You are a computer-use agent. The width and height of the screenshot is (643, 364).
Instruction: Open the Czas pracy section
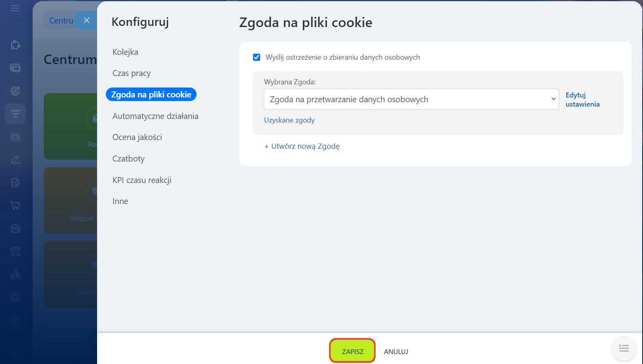point(132,73)
